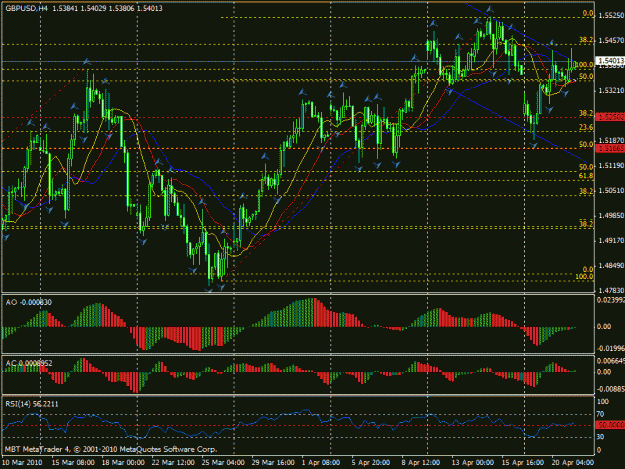Image resolution: width=625 pixels, height=469 pixels.
Task: Click the 0.006649 AC scale value
Action: 611,361
